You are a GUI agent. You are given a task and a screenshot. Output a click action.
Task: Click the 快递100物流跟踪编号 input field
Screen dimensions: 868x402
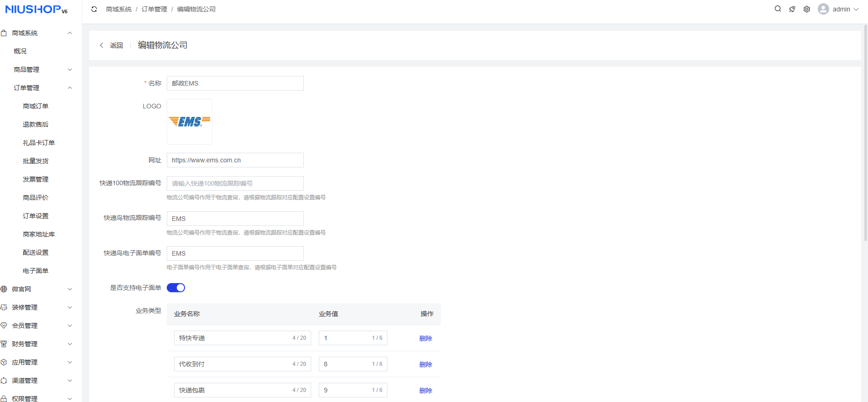point(235,183)
